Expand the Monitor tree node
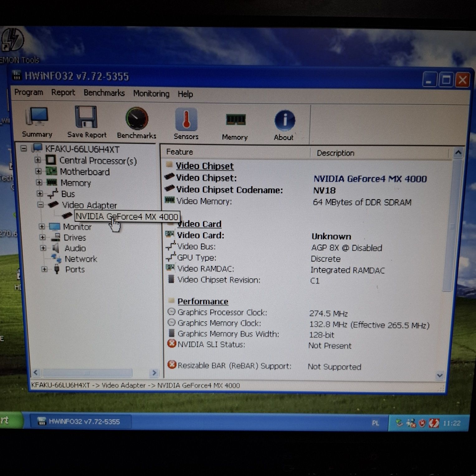This screenshot has height=476, width=476. click(42, 226)
